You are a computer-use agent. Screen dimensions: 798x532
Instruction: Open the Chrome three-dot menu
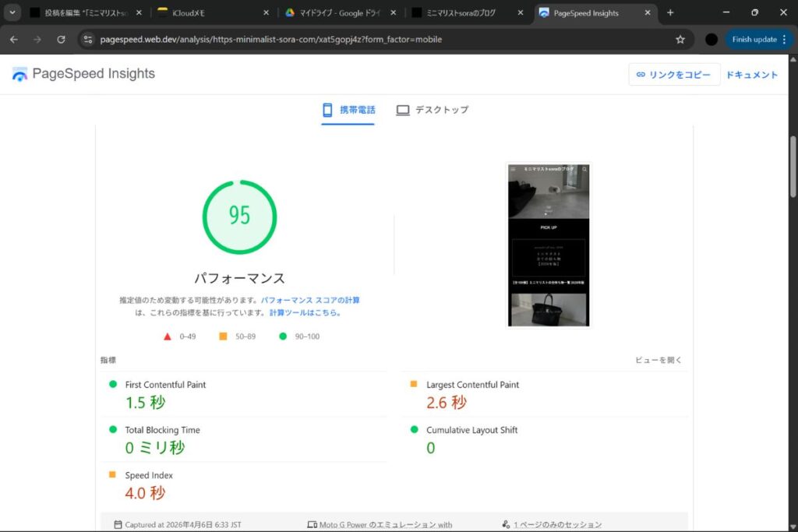click(x=786, y=39)
